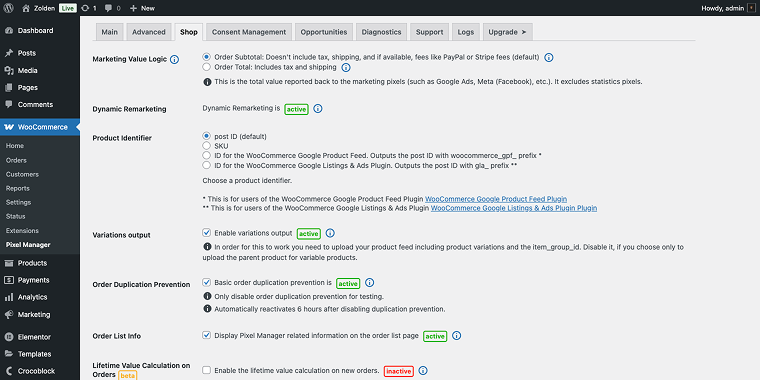This screenshot has height=380, width=760.
Task: Toggle Display Pixel Manager info on order list
Action: 207,335
